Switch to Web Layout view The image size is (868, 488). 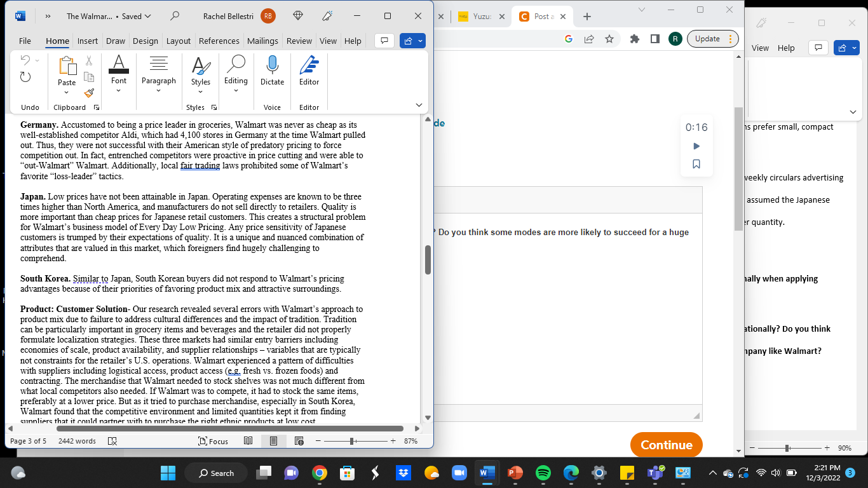[x=297, y=440]
